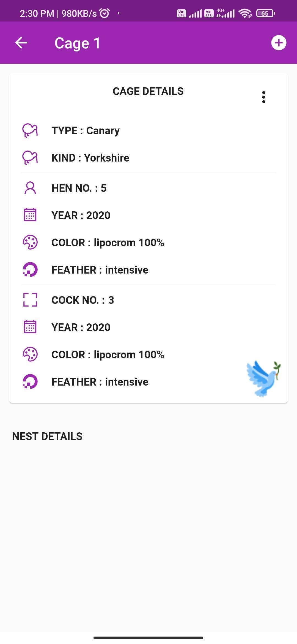Tap the battery indicator in status bar
This screenshot has width=297, height=644.
coord(265,13)
